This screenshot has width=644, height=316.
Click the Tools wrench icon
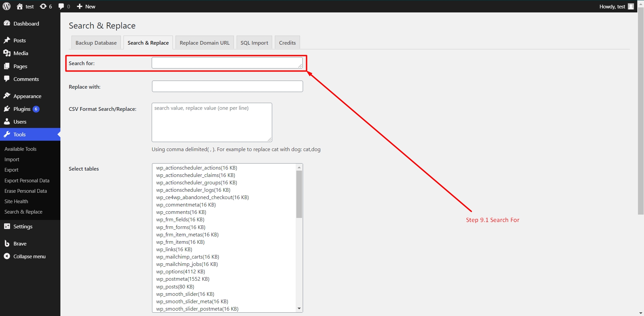click(x=7, y=134)
